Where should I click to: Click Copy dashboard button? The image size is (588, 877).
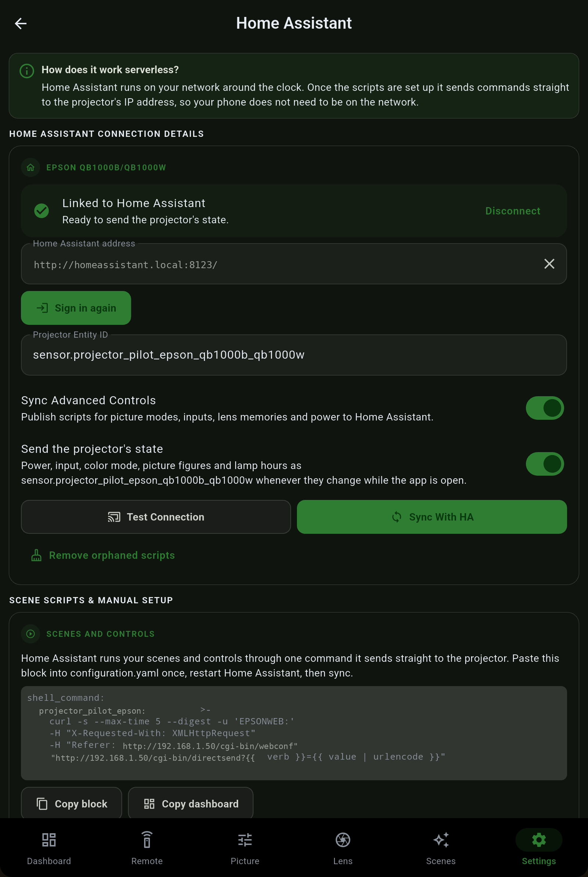tap(190, 803)
